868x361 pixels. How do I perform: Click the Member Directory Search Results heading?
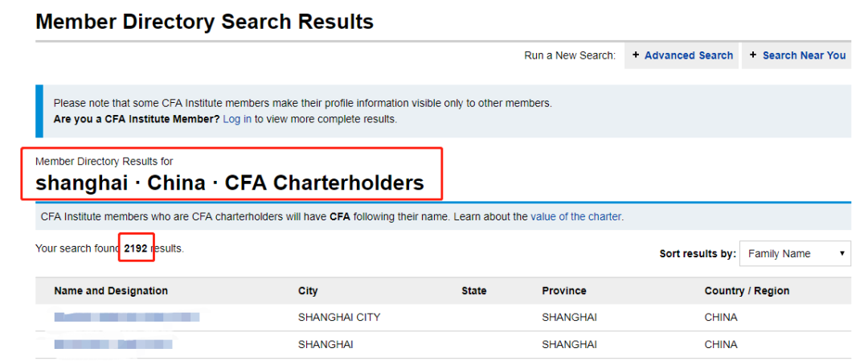(204, 22)
